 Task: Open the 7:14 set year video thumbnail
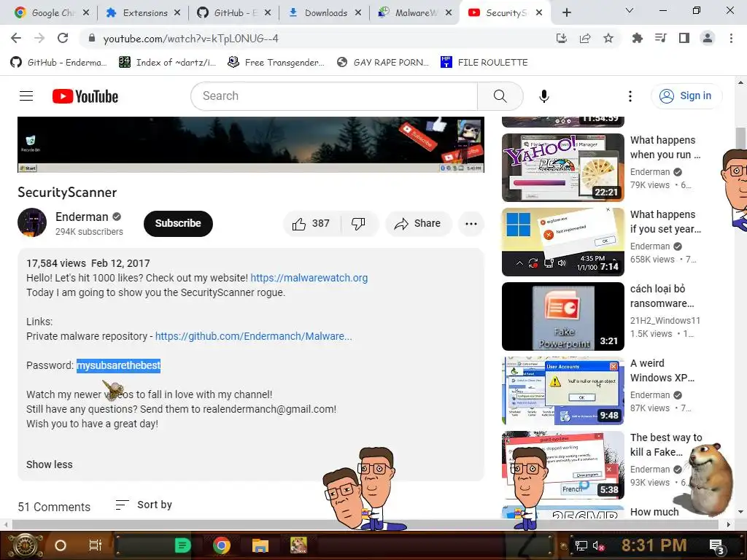pyautogui.click(x=562, y=242)
